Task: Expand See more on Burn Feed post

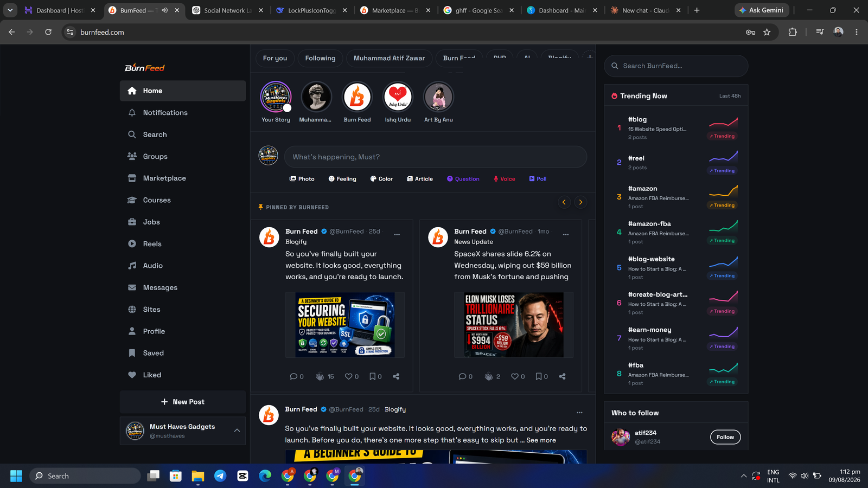Action: [x=541, y=440]
